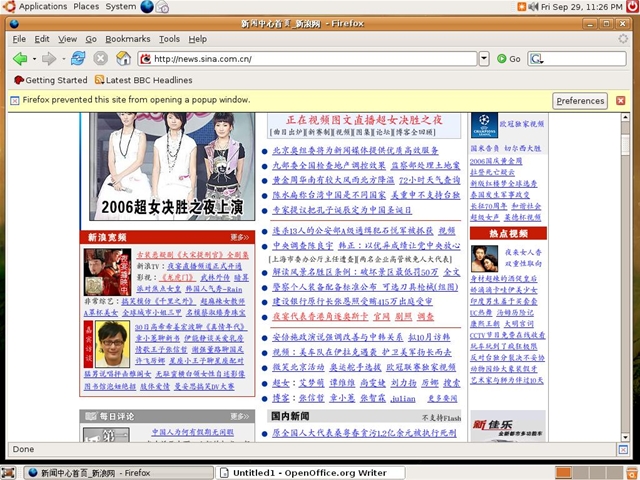Click the Firefox throbber activity icon

coord(623,39)
